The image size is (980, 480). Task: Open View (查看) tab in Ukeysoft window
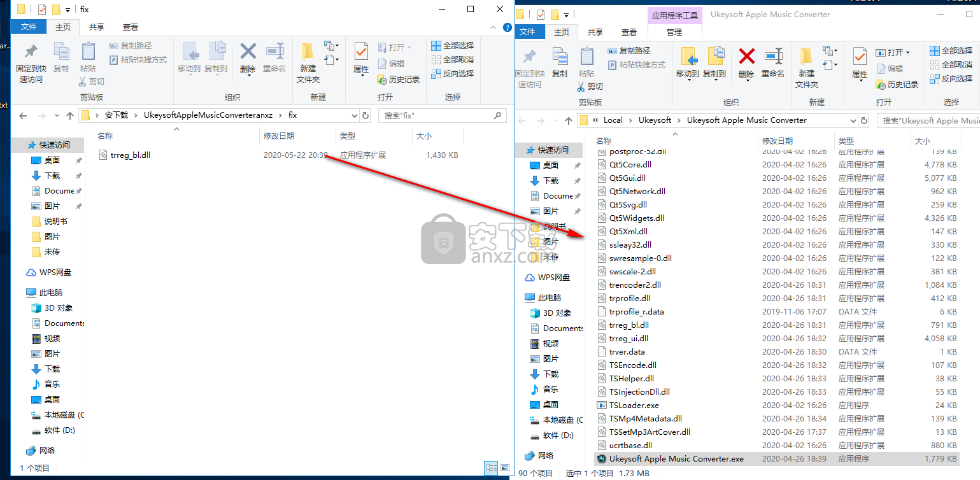pos(629,32)
